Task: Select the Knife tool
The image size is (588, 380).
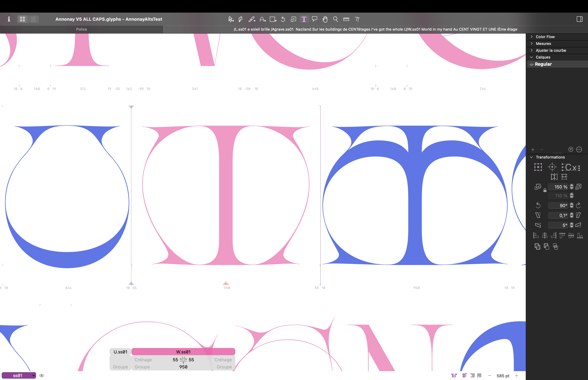Action: [x=251, y=19]
